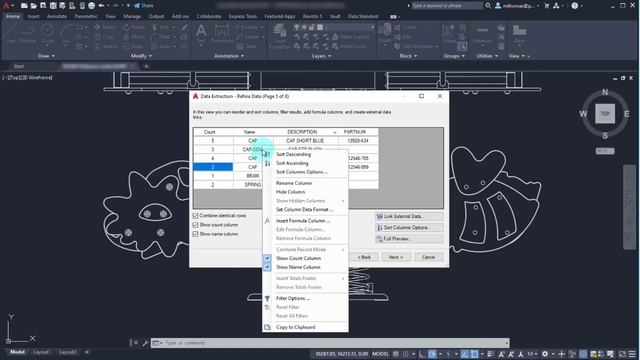The image size is (640, 360).
Task: Add a new drawing tab with plus
Action: (146, 66)
